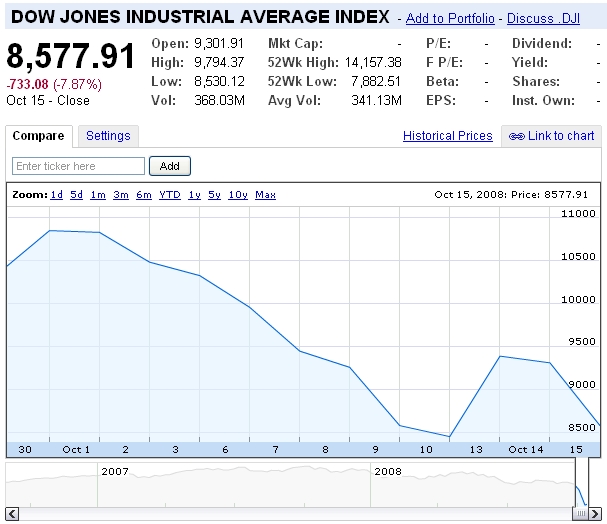Click the Oct 15, 2008 price readout
This screenshot has width=607, height=524.
pos(511,194)
